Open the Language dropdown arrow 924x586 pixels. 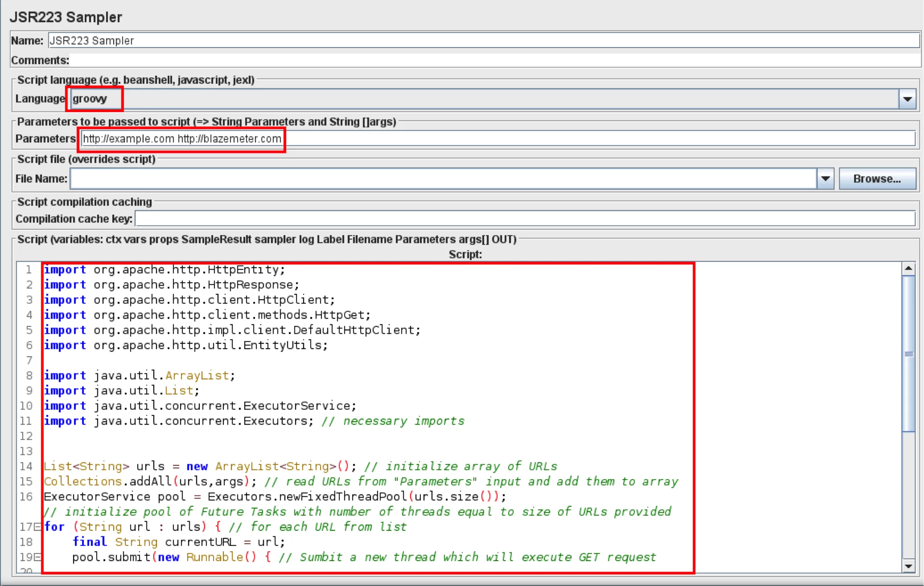(907, 99)
